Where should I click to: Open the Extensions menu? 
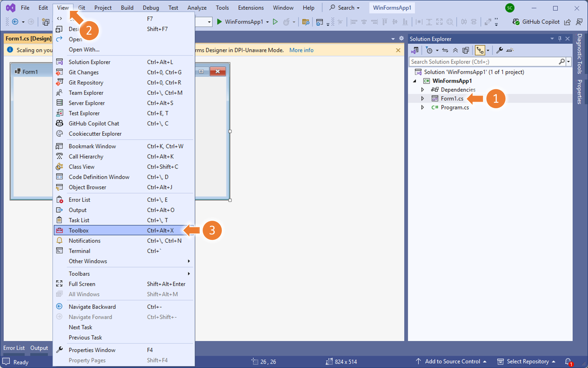pyautogui.click(x=251, y=8)
